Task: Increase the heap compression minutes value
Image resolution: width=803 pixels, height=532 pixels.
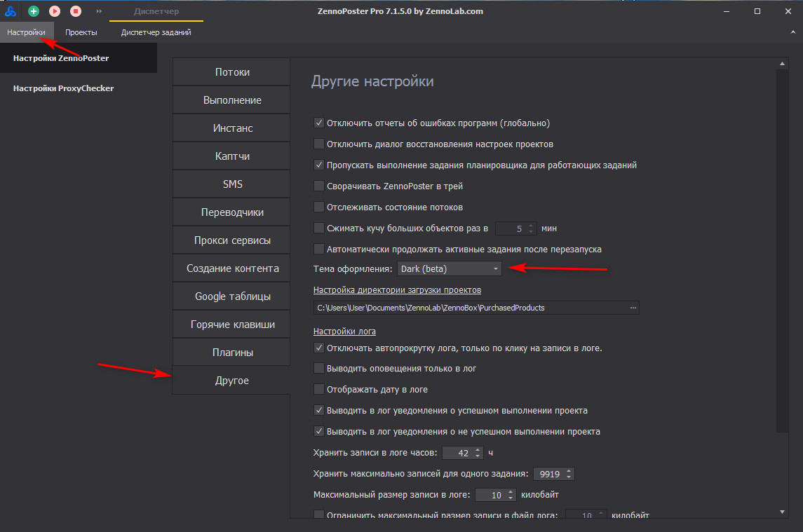Action: click(531, 225)
